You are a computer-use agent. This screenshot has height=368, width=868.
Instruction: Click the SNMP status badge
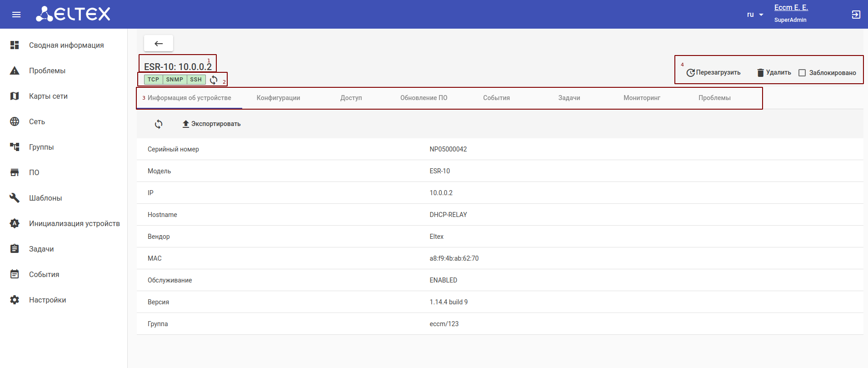(175, 80)
